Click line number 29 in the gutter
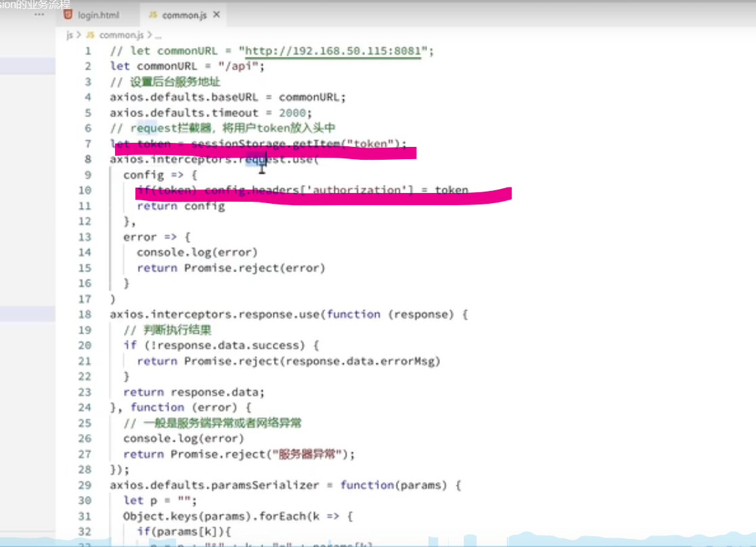 click(x=85, y=485)
